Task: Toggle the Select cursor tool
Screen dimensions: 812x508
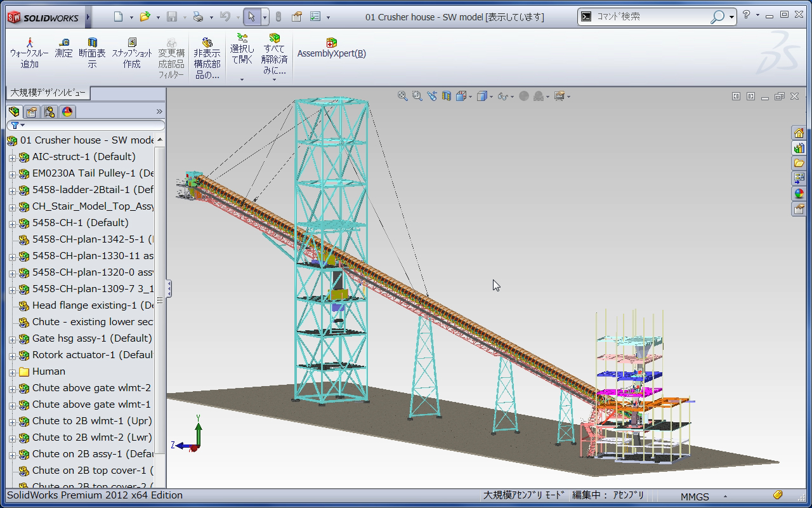Action: (252, 17)
